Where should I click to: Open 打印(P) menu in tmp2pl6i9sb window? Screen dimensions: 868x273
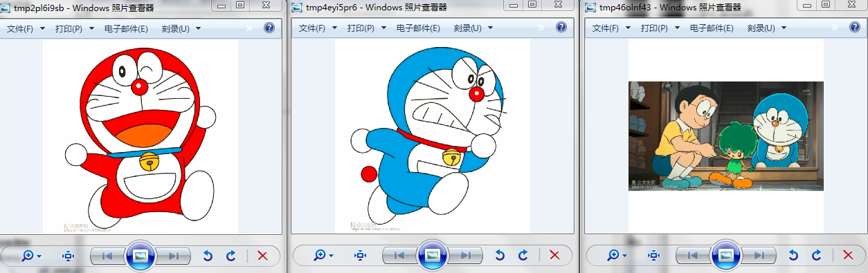coord(74,28)
